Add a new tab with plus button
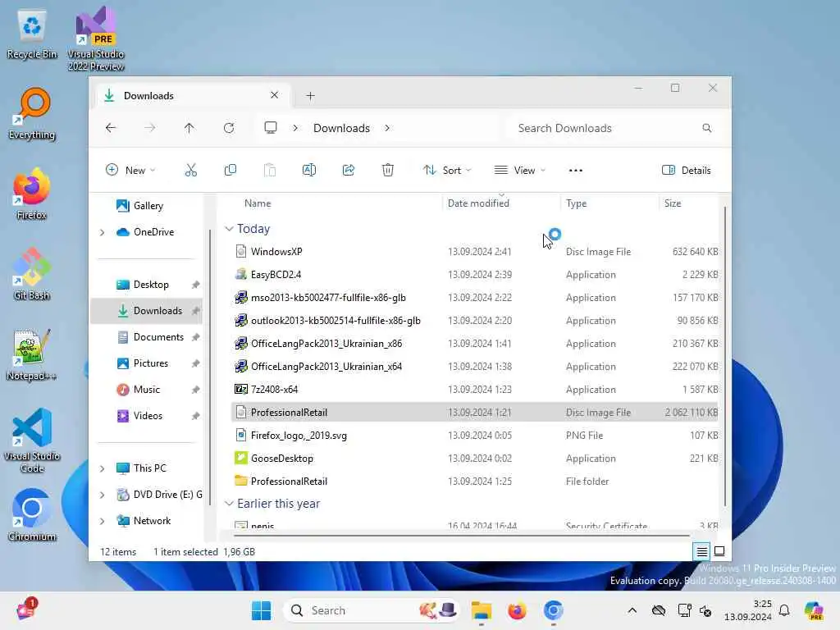The image size is (840, 630). (x=310, y=96)
